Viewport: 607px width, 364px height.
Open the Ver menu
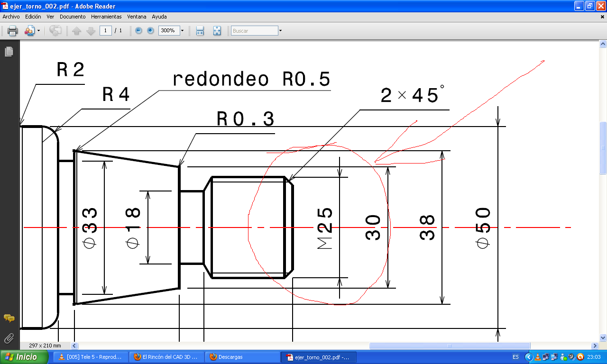click(50, 17)
